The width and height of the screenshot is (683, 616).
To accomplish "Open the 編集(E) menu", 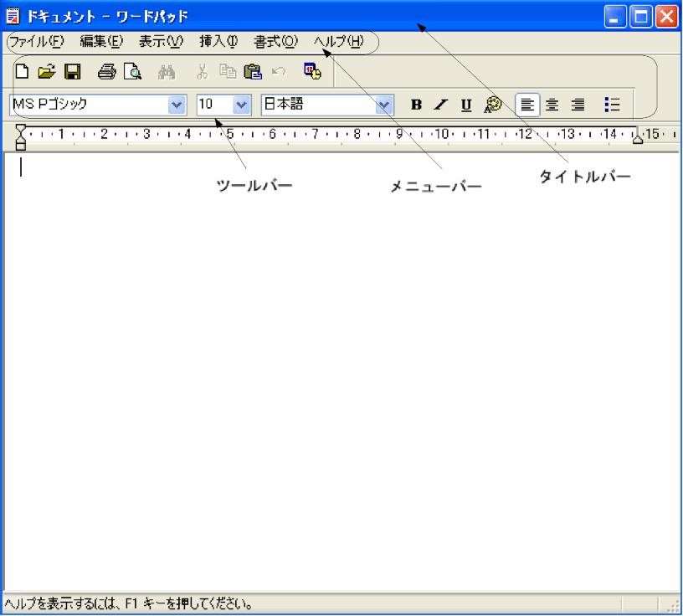I will (101, 41).
